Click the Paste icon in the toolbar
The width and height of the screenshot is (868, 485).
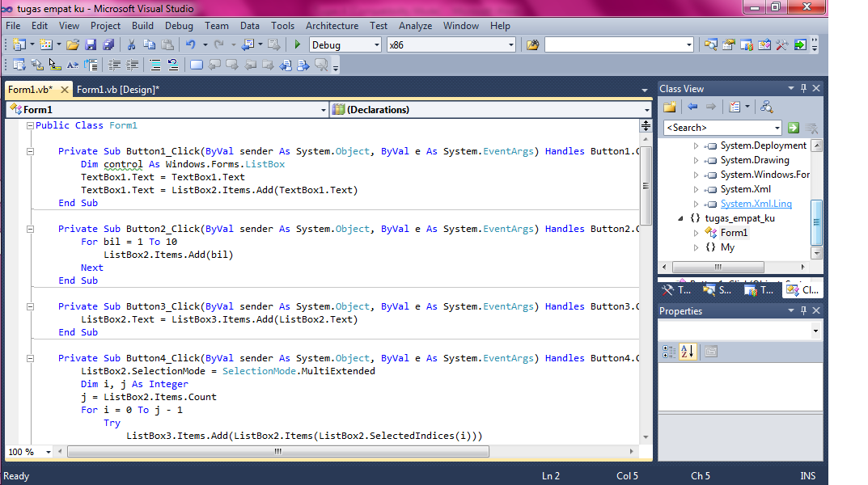(167, 44)
